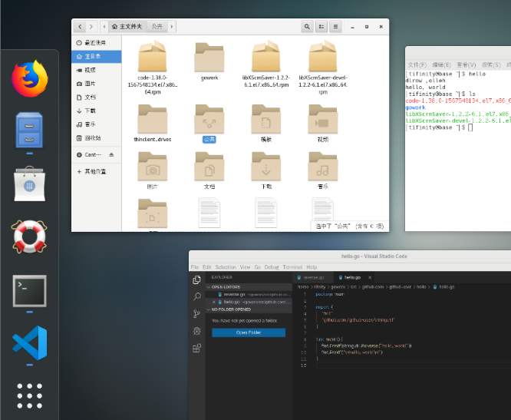
Task: Open terminal window 编辑(E) menu
Action: [x=442, y=64]
